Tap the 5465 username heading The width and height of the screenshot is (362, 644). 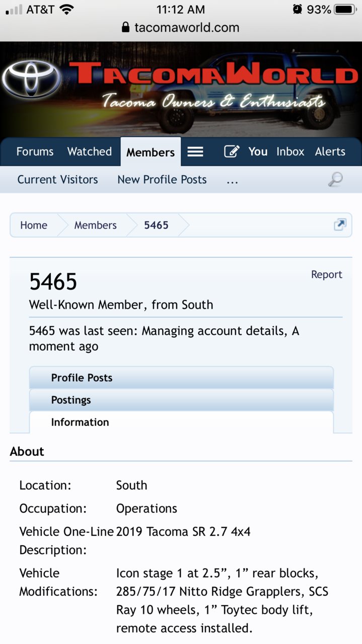coord(53,281)
